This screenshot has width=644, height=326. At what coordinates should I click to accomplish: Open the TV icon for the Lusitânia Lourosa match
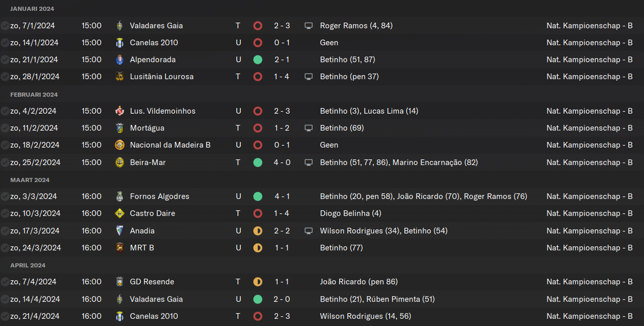(309, 77)
